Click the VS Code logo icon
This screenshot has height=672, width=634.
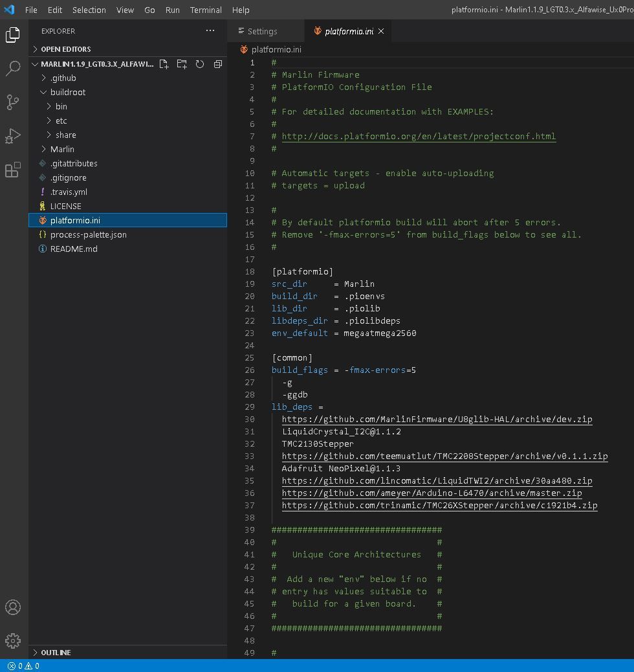pyautogui.click(x=10, y=10)
